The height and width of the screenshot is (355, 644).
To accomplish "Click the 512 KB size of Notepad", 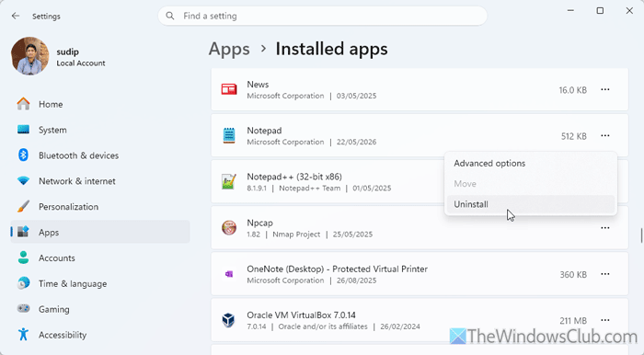I will pyautogui.click(x=574, y=136).
